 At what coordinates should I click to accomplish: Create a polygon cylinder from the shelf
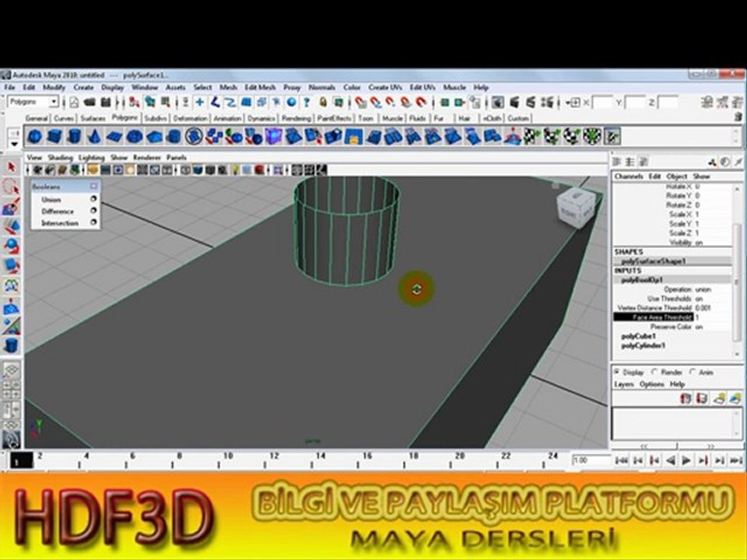tap(74, 137)
